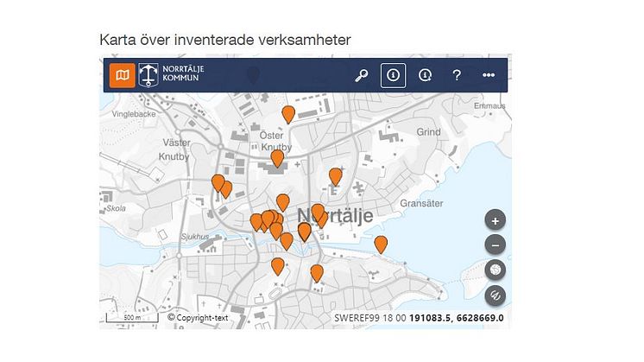644x362 pixels.
Task: Zoom out with the minus button
Action: [496, 245]
